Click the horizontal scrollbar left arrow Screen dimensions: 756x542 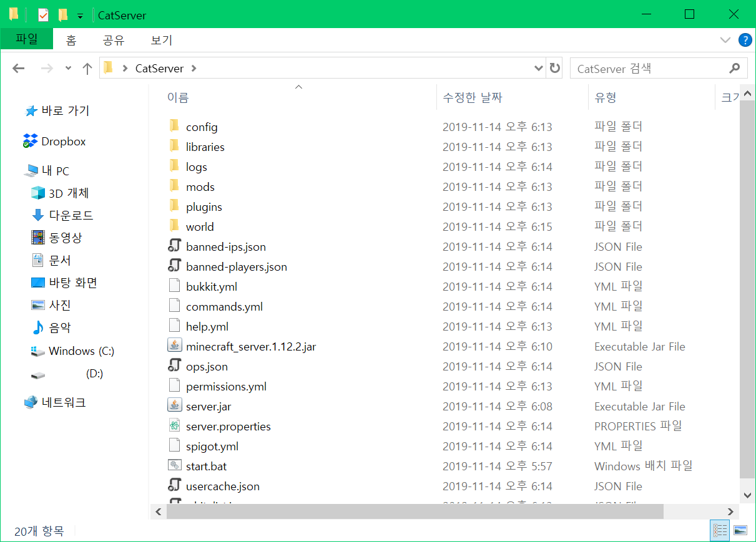[159, 511]
